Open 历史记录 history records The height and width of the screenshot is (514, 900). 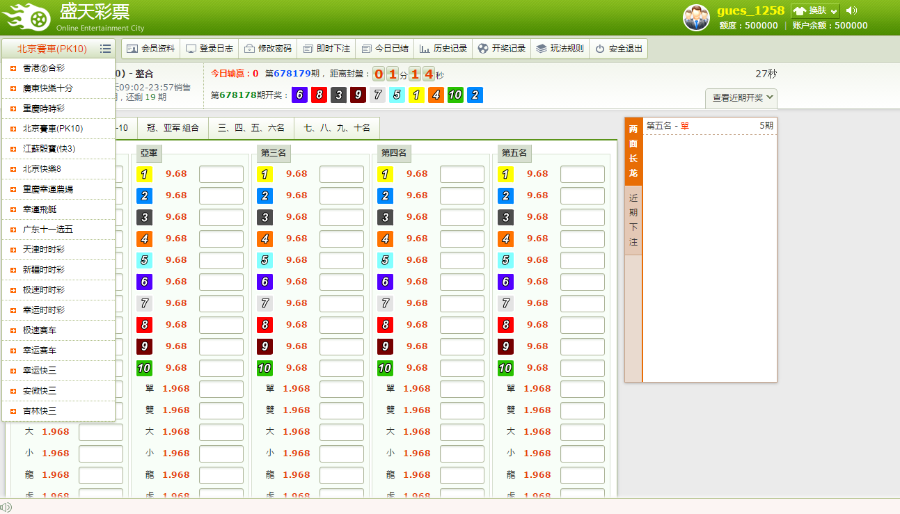click(443, 48)
